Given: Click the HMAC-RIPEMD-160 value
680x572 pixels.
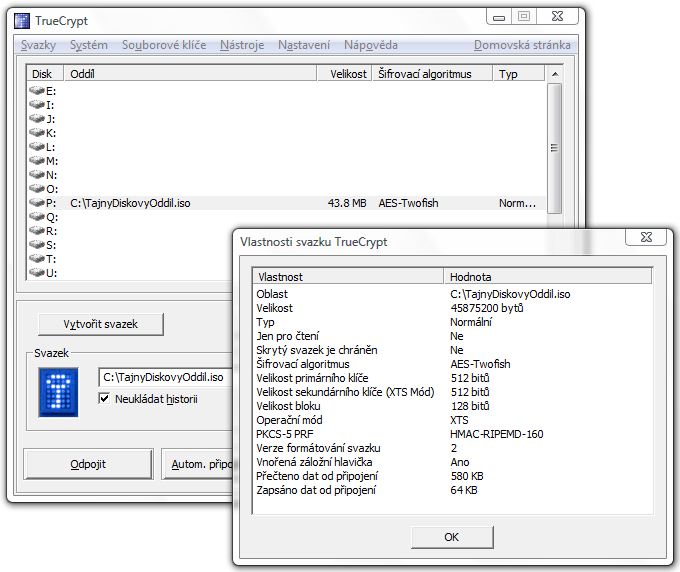Looking at the screenshot, I should (497, 434).
